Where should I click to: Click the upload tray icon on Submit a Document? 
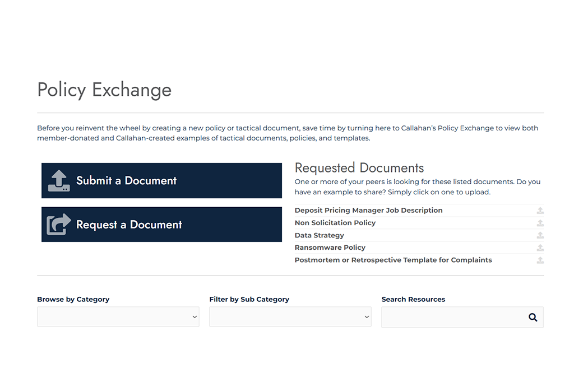coord(59,181)
